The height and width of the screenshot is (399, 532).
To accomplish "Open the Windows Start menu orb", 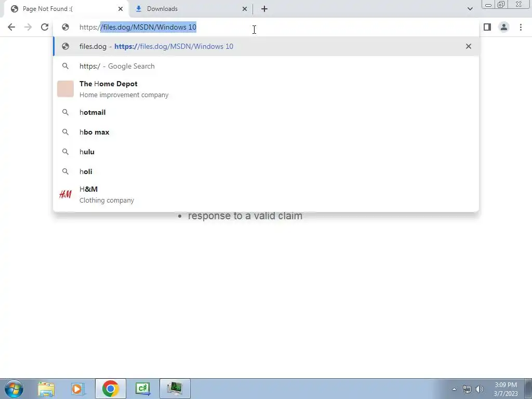I will point(14,389).
